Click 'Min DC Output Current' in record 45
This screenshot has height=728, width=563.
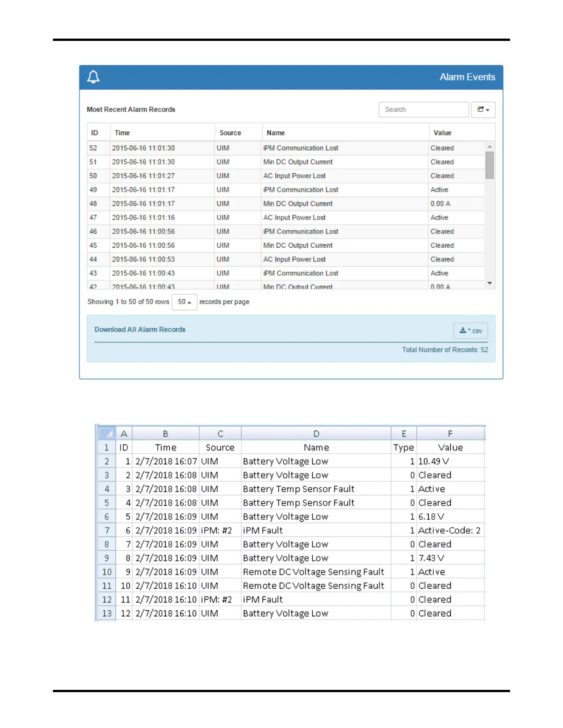click(298, 245)
